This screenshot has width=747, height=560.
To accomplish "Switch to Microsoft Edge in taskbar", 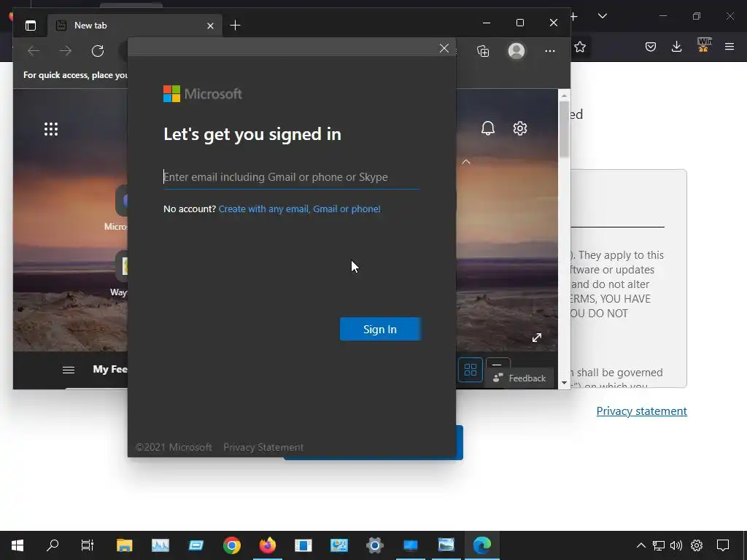I will [x=481, y=545].
